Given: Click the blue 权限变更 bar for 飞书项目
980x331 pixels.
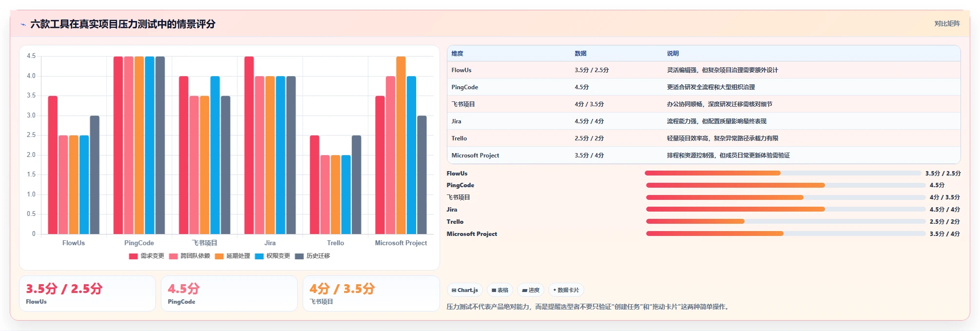Looking at the screenshot, I should point(215,155).
